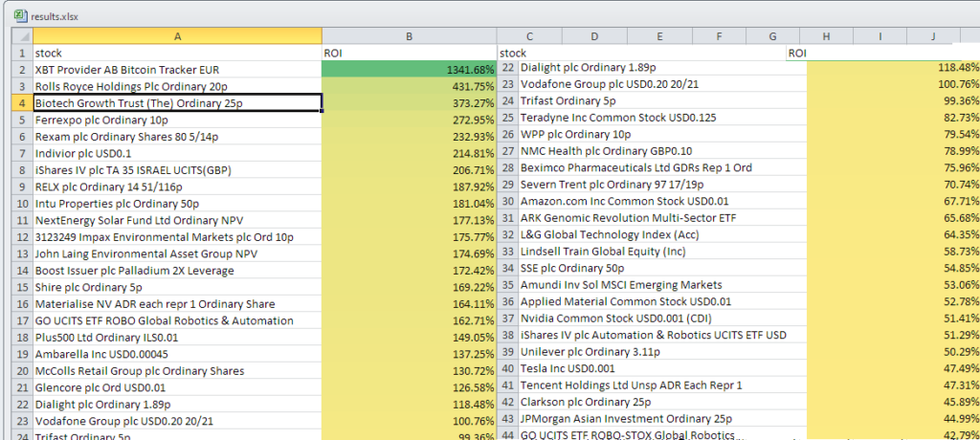Click the Excel file icon beside results.xlsx

[21, 15]
